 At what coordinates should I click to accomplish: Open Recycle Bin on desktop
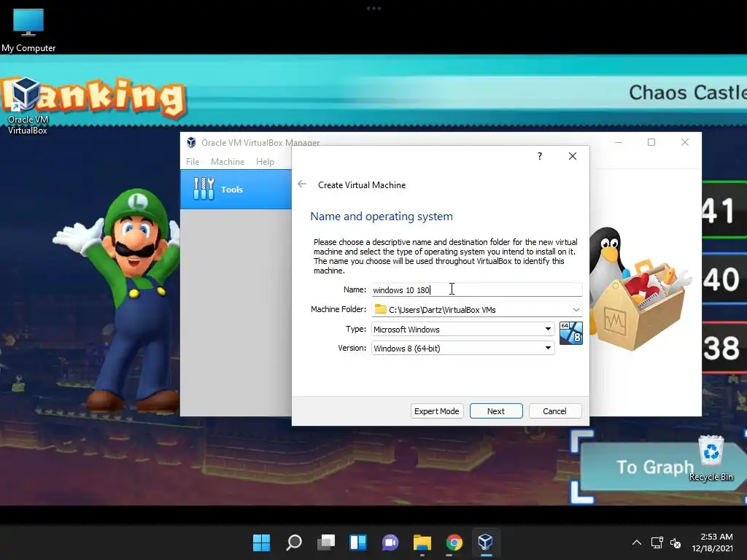click(x=711, y=458)
